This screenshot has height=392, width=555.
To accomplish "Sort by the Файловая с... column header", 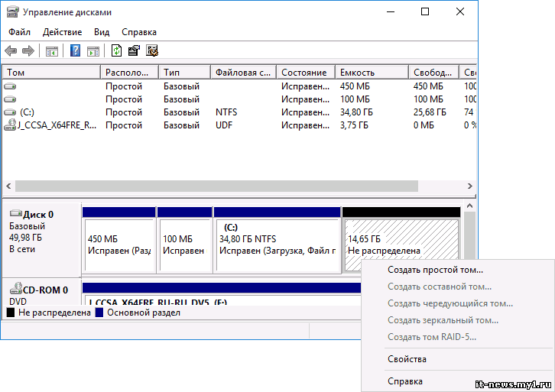I will pos(243,73).
